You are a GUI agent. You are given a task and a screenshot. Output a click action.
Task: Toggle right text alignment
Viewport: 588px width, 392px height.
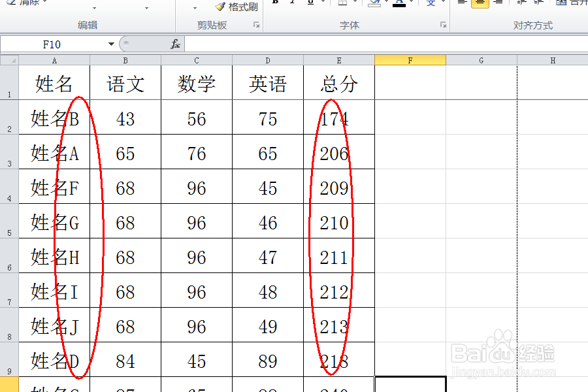pyautogui.click(x=498, y=4)
